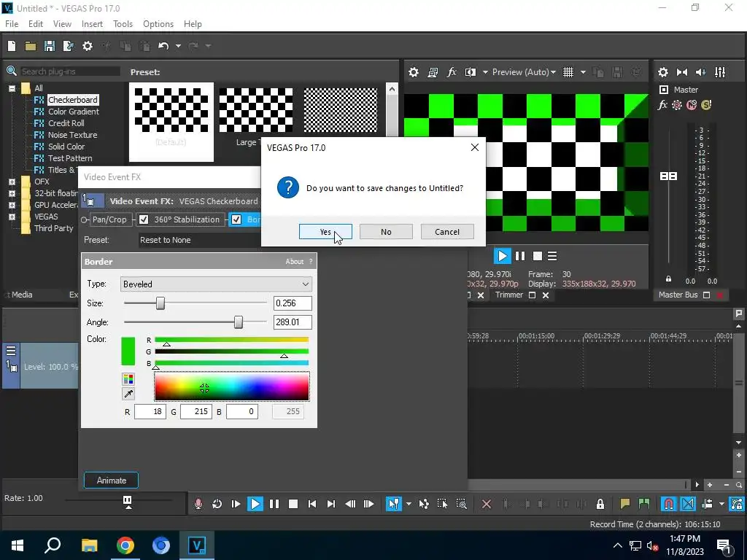Image resolution: width=747 pixels, height=560 pixels.
Task: Cancel the save changes dialog
Action: [x=447, y=232]
